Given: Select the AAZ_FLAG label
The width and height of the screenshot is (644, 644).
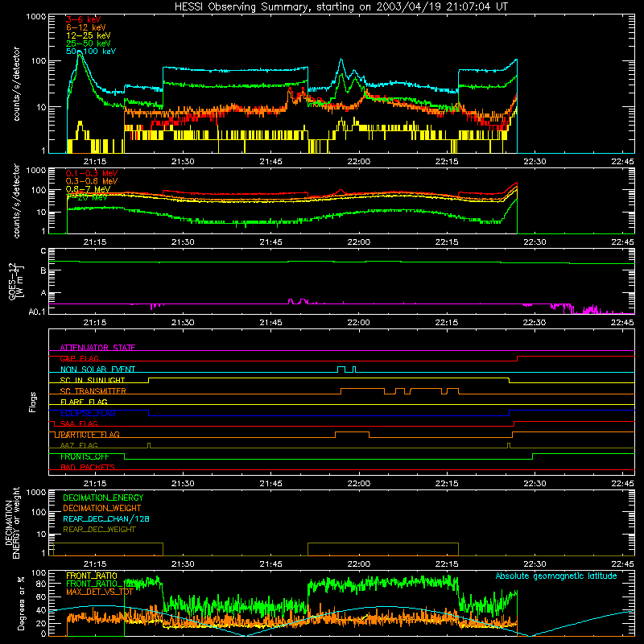Looking at the screenshot, I should [79, 445].
